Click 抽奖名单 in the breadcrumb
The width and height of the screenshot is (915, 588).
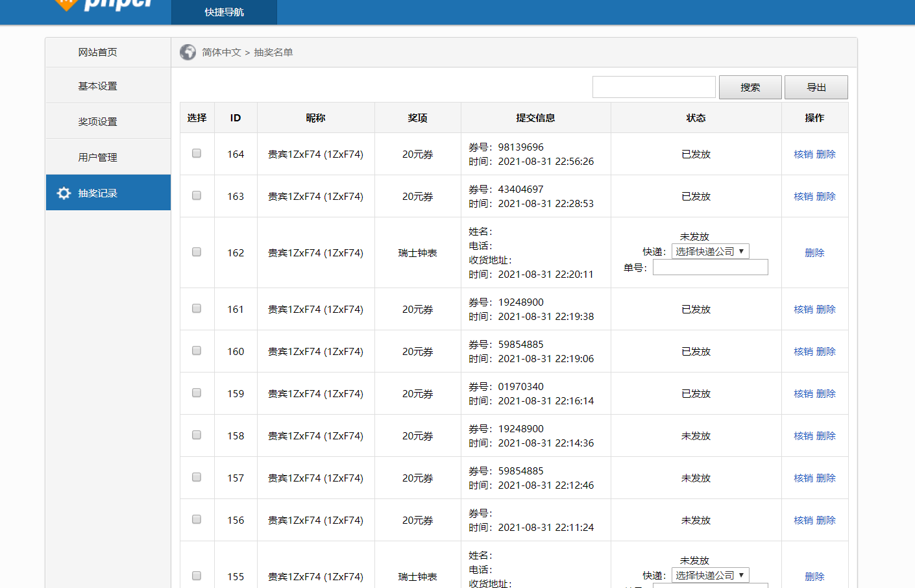click(x=273, y=53)
